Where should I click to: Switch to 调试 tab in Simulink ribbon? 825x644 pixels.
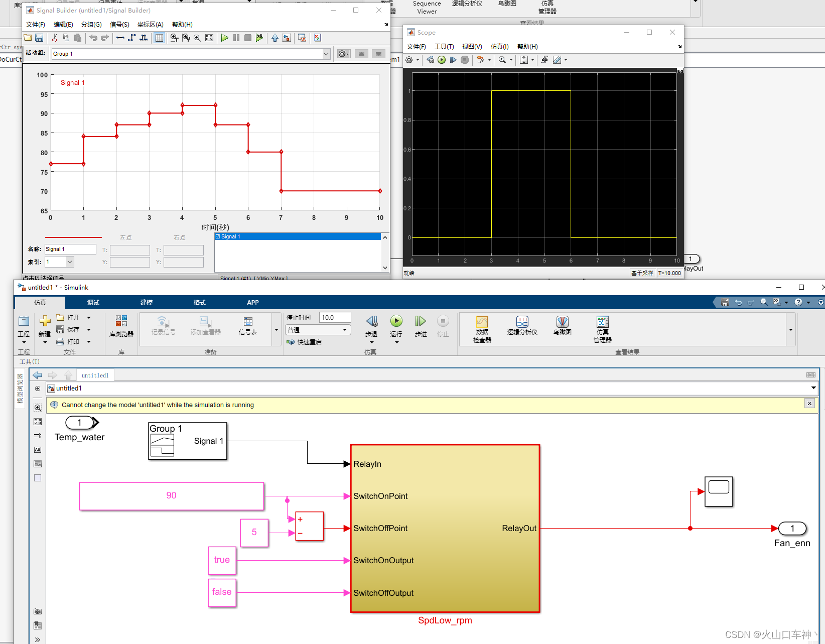tap(93, 302)
